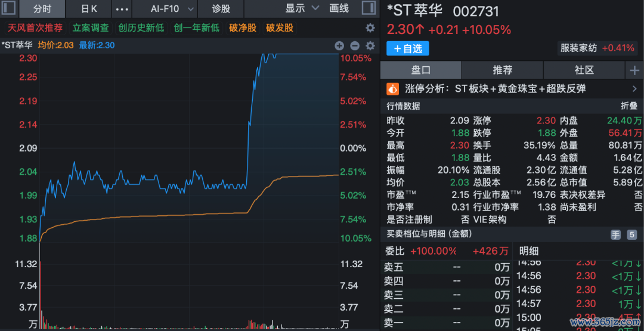Screen dimensions: 644x331
Task: Select the 卖一 order book row
Action: point(447,323)
